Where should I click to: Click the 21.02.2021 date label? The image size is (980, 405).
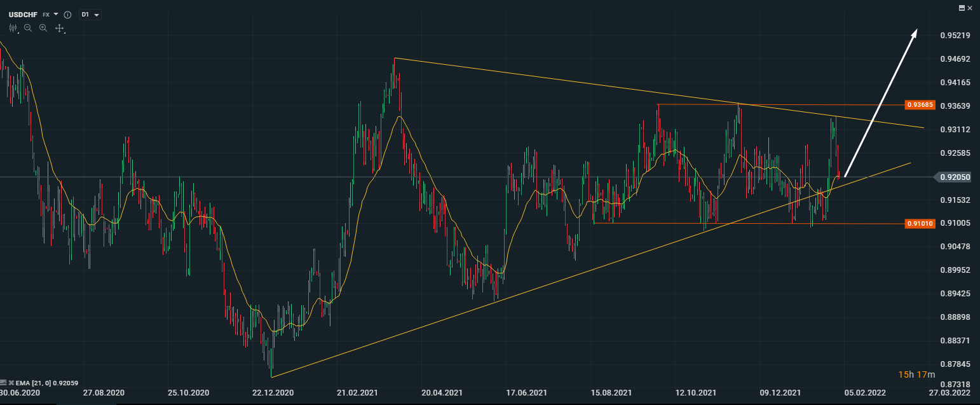357,394
